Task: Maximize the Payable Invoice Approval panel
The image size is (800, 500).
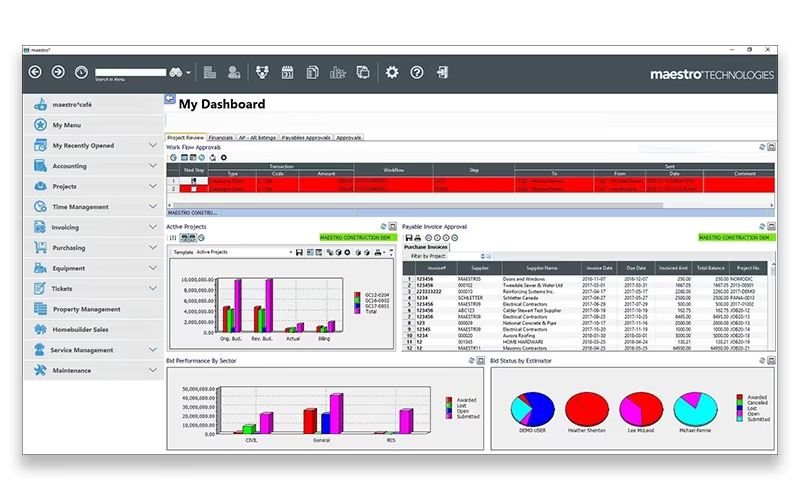Action: (771, 226)
